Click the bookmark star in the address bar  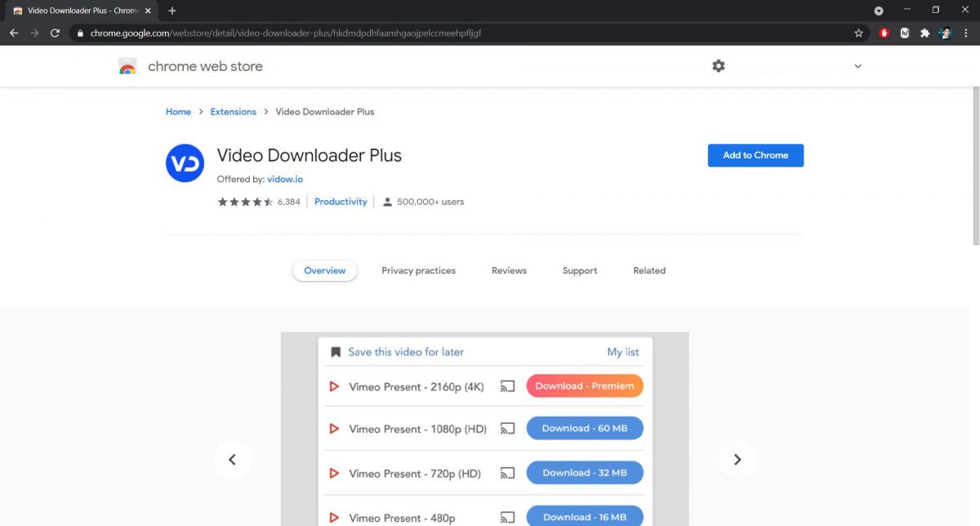point(858,33)
